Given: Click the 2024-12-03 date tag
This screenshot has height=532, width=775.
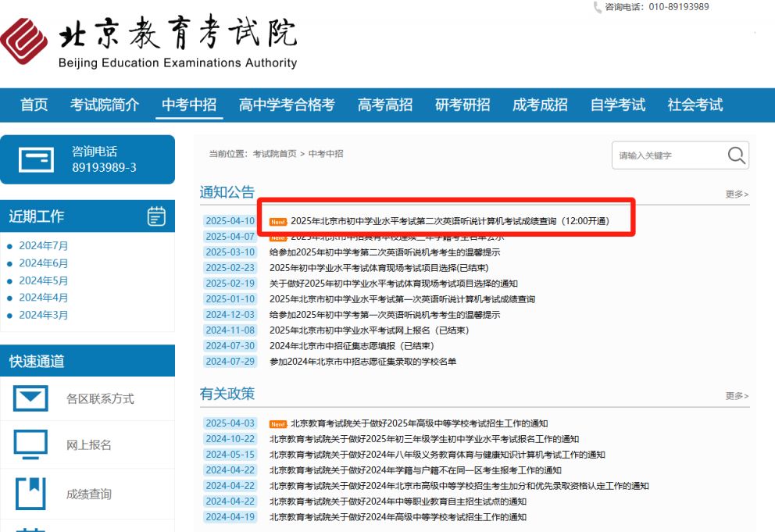Looking at the screenshot, I should (x=230, y=315).
